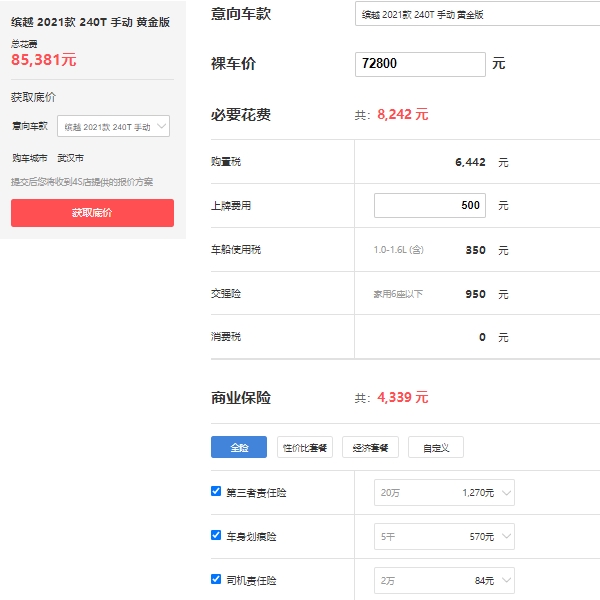
Task: Click the 85,381元 total cost amount
Action: point(44,60)
